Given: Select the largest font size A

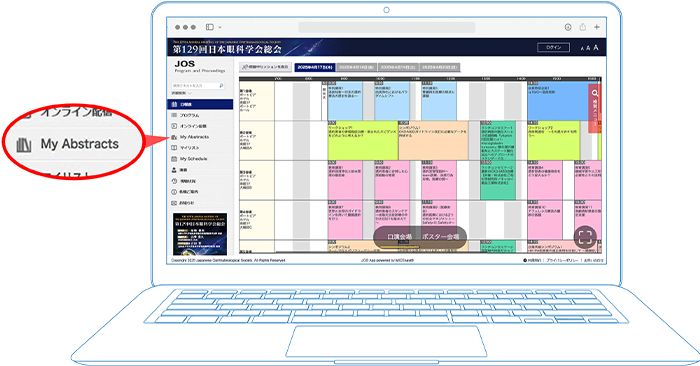Looking at the screenshot, I should [596, 47].
